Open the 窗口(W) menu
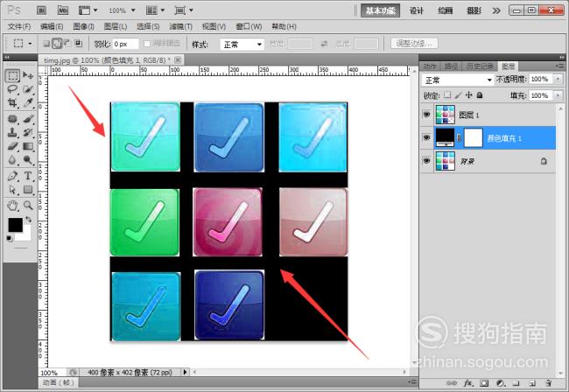The width and height of the screenshot is (569, 392). 249,26
